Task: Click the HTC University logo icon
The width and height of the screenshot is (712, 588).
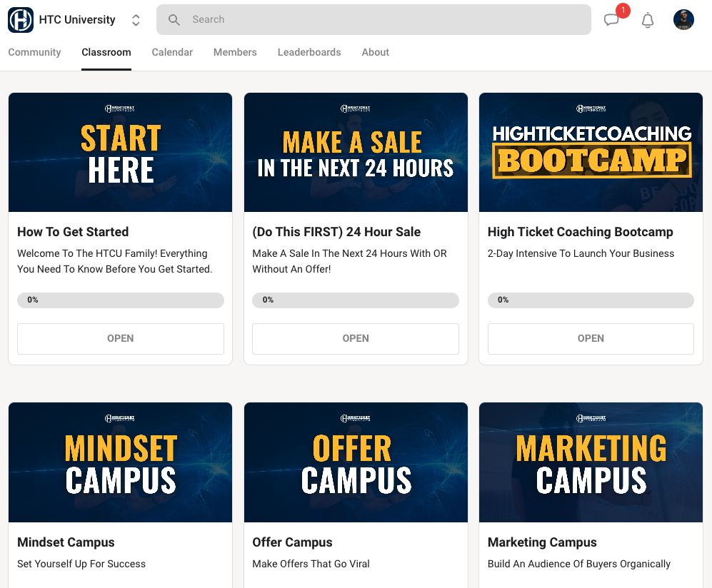Action: click(x=21, y=20)
